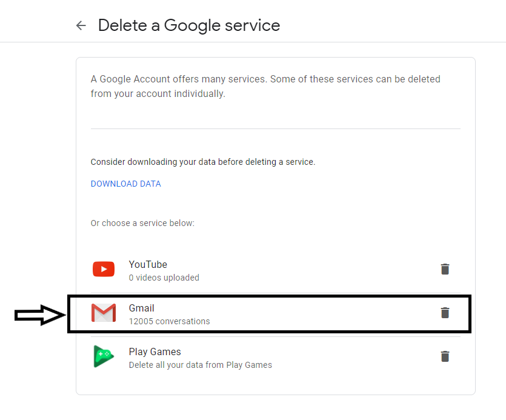This screenshot has height=420, width=506.
Task: Click the Gmail envelope icon
Action: [x=104, y=313]
